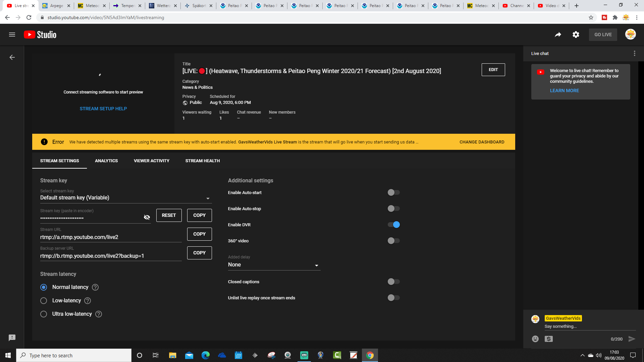This screenshot has width=644, height=362.
Task: Click the stream key visibility toggle icon
Action: click(x=146, y=217)
